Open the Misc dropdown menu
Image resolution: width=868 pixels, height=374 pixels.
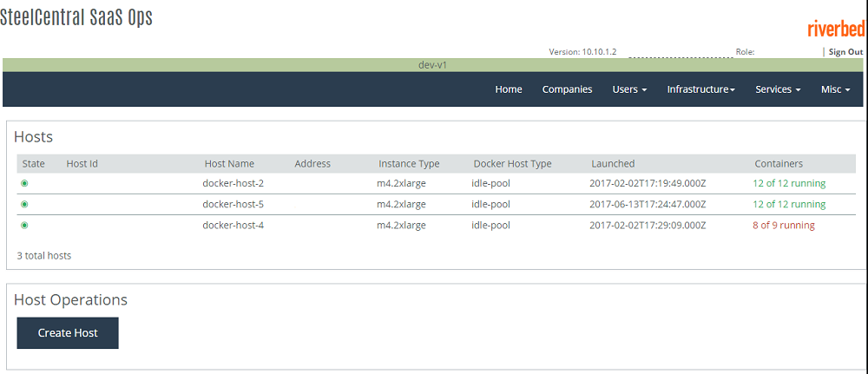(835, 89)
